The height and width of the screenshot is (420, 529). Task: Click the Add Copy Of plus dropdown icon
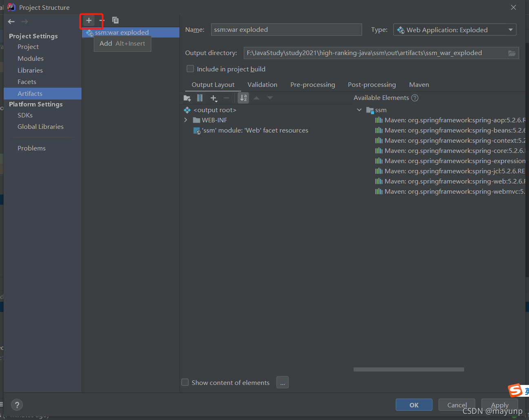point(214,98)
